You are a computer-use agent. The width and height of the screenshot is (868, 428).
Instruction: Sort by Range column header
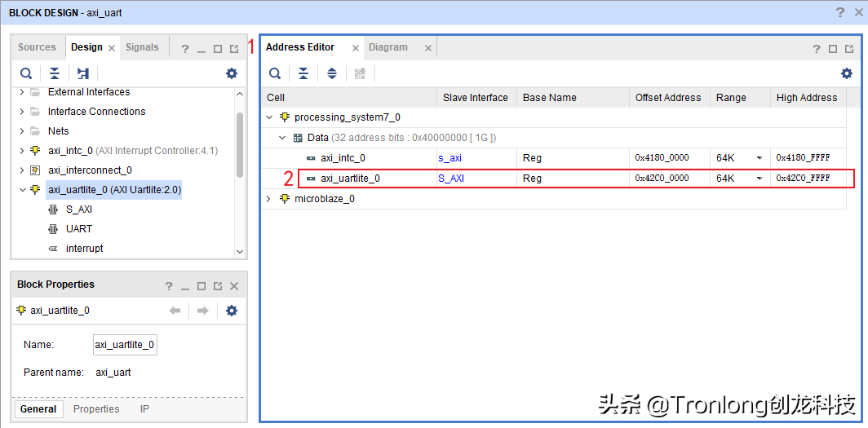[740, 97]
